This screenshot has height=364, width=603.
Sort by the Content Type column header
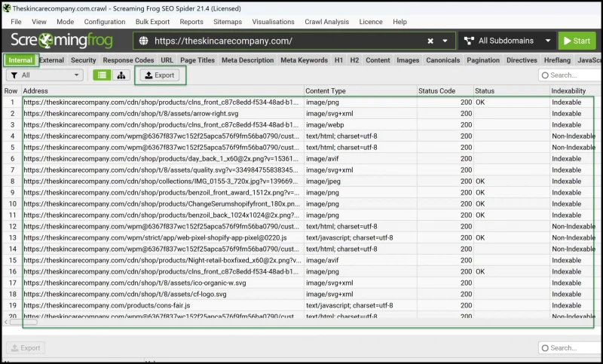point(360,91)
